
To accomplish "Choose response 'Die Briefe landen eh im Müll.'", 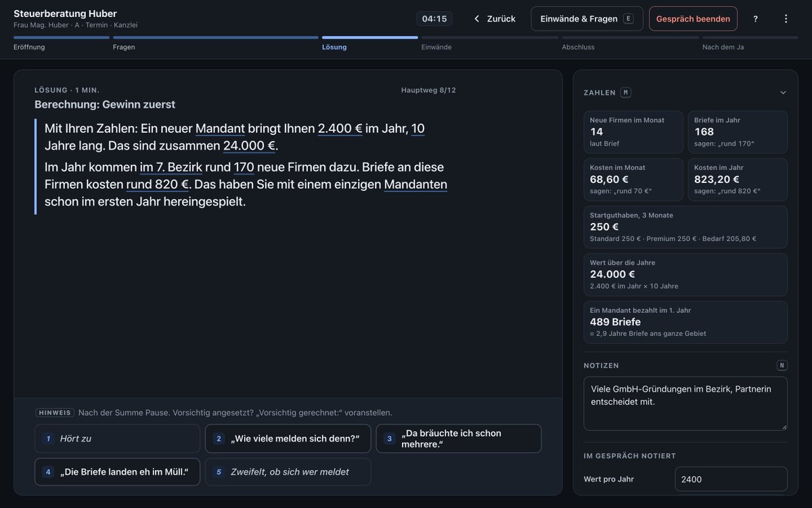I will pos(117,472).
